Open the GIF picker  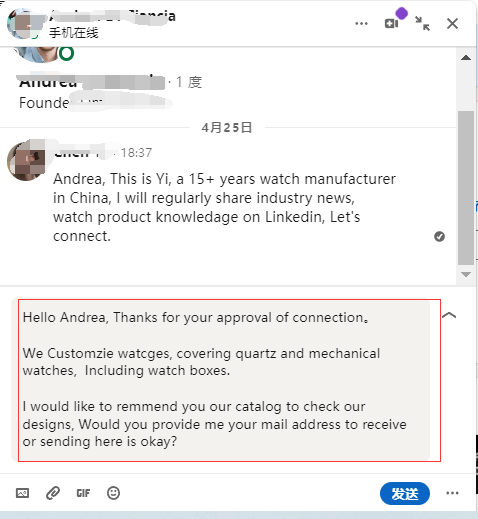pyautogui.click(x=83, y=493)
